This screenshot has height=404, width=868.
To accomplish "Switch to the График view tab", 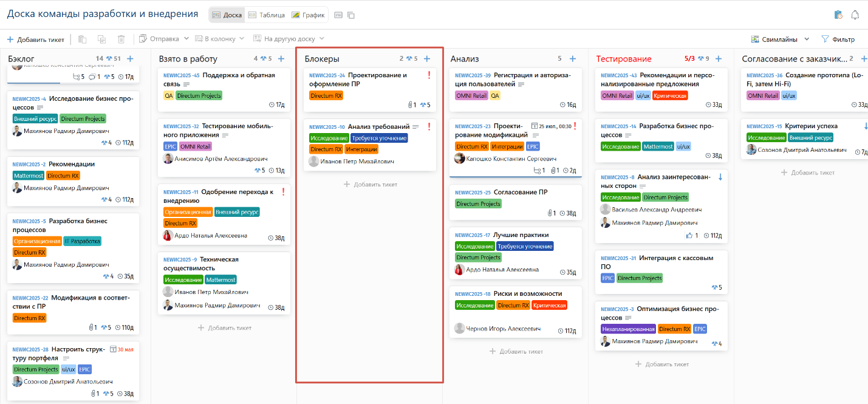I will tap(308, 15).
